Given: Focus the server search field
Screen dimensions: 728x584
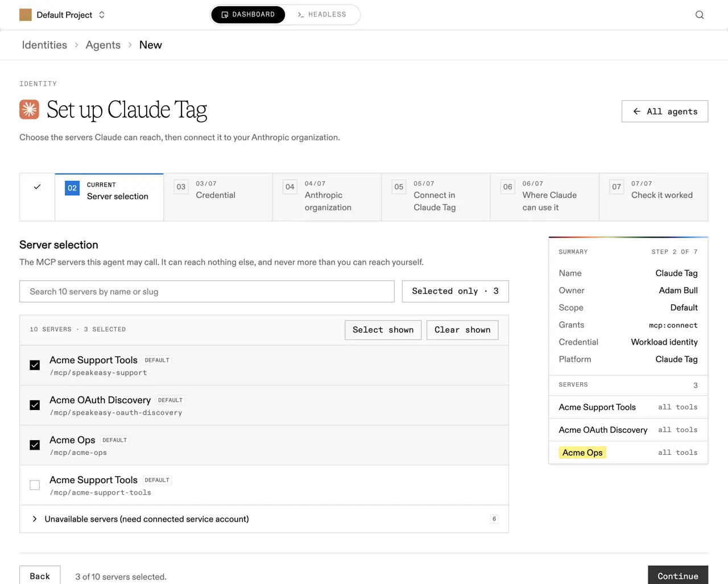Looking at the screenshot, I should coord(207,291).
